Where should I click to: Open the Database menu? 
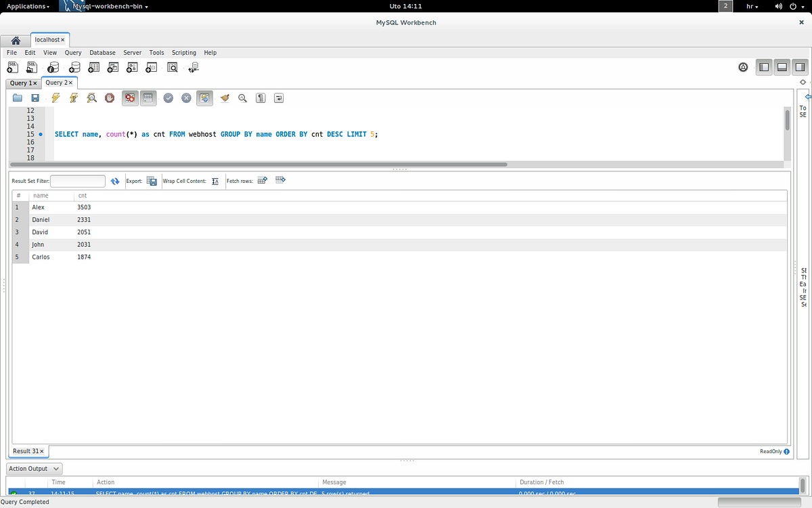103,52
